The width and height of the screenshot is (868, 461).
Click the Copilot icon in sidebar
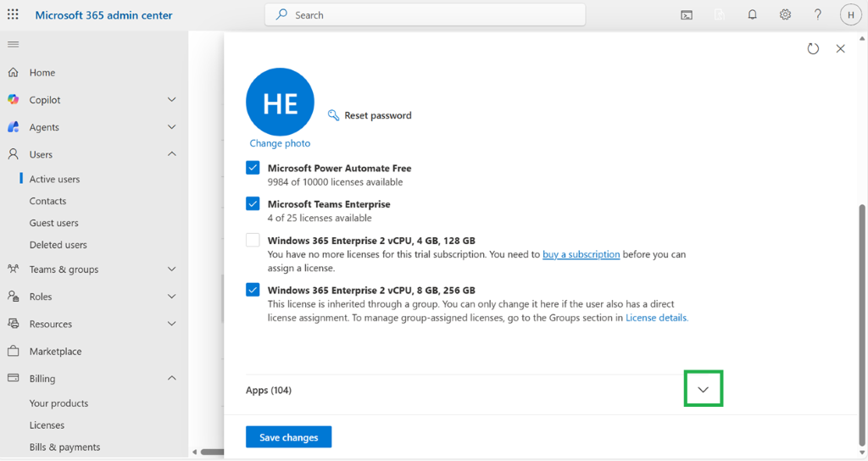coord(14,100)
